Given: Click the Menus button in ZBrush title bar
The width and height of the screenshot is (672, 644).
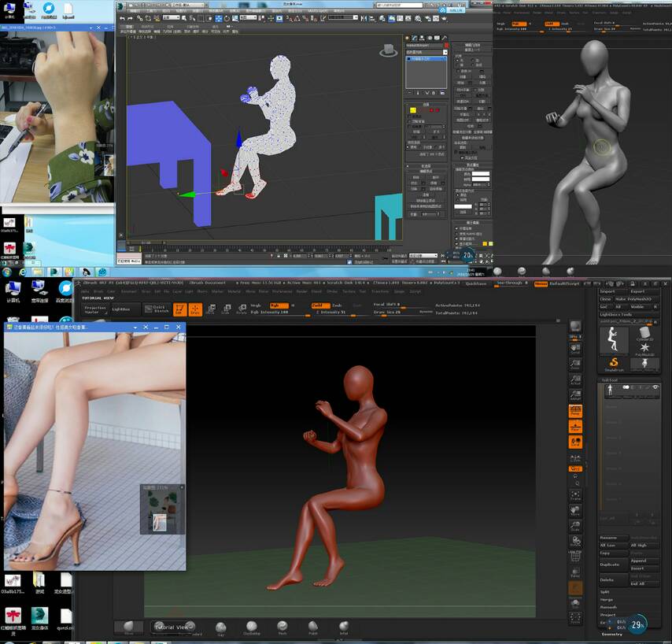Looking at the screenshot, I should click(541, 284).
